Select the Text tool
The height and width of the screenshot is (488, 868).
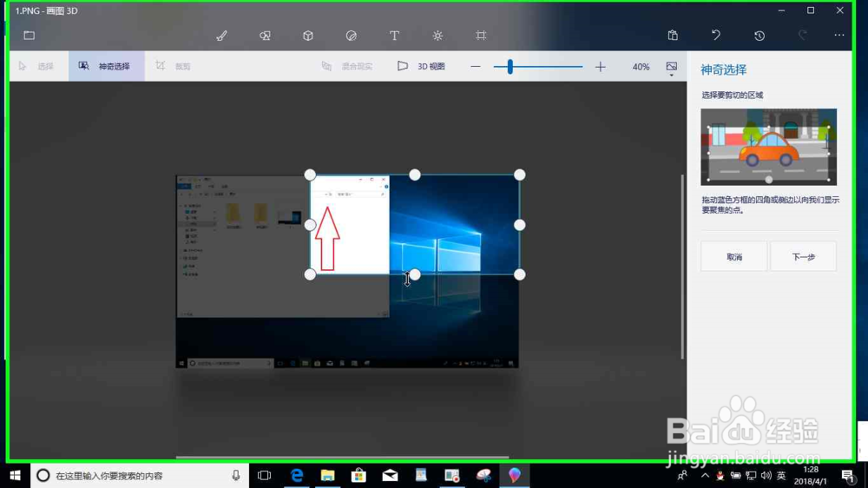pos(394,36)
